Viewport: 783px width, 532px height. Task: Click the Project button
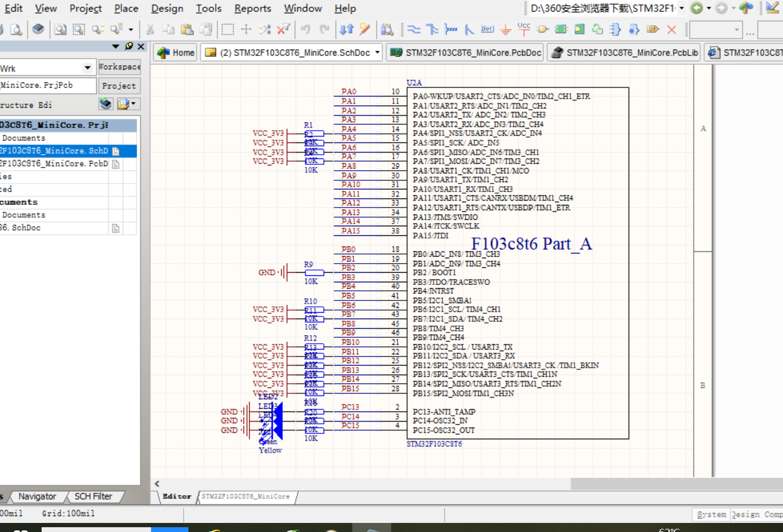(119, 85)
